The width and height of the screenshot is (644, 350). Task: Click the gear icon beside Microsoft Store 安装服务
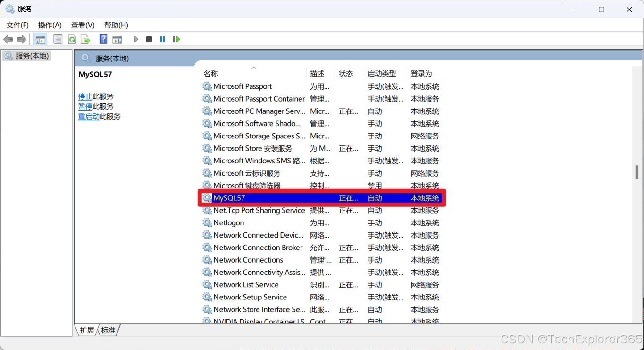click(x=207, y=148)
